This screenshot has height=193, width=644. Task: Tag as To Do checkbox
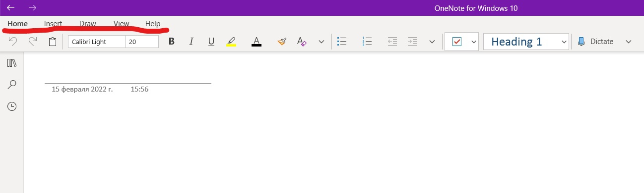[457, 42]
